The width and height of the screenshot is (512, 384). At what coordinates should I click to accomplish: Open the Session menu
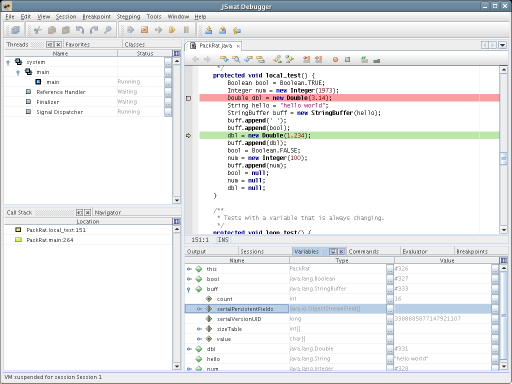click(66, 16)
